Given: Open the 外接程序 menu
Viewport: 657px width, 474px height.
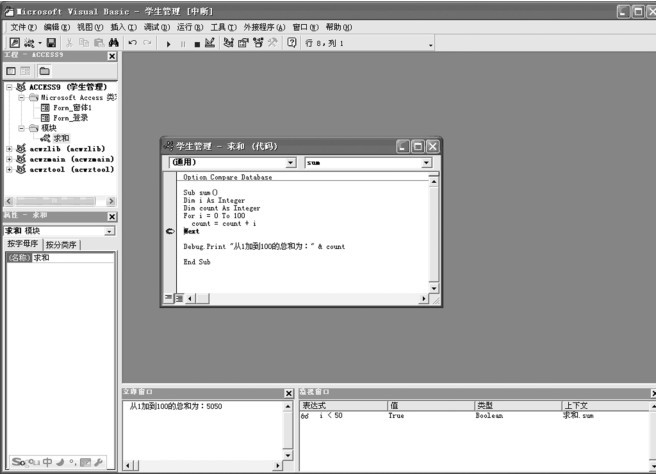Looking at the screenshot, I should point(264,27).
